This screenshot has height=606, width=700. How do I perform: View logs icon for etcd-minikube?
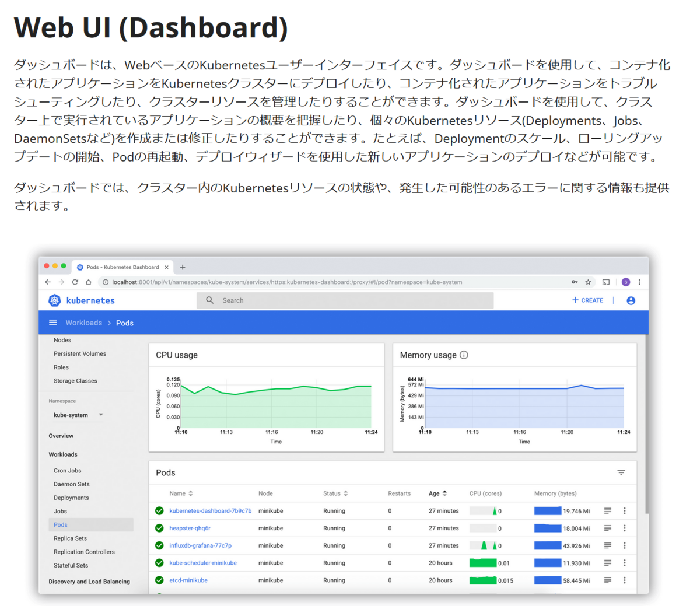coord(607,580)
